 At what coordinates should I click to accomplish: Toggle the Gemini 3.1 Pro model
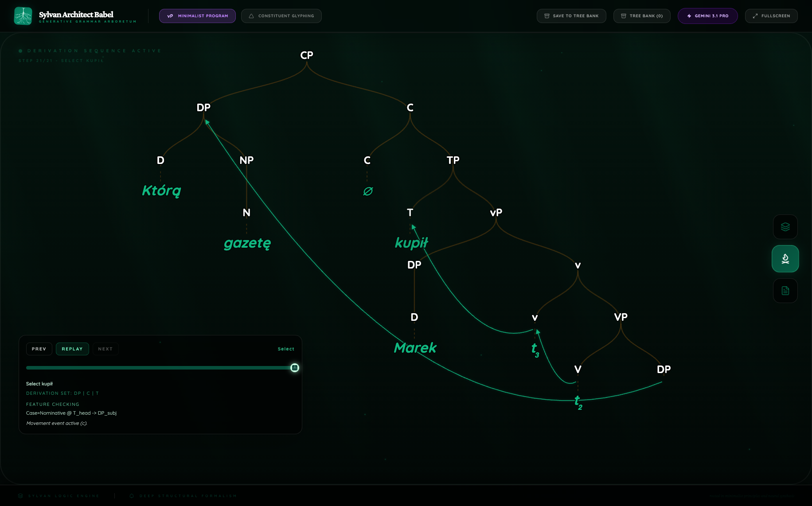point(707,16)
